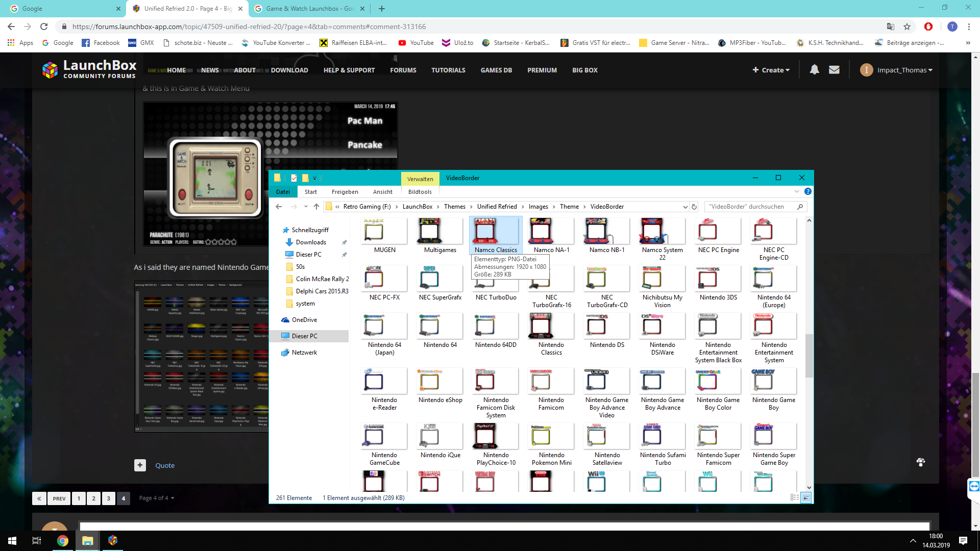Click the PREV page button

coord(59,498)
